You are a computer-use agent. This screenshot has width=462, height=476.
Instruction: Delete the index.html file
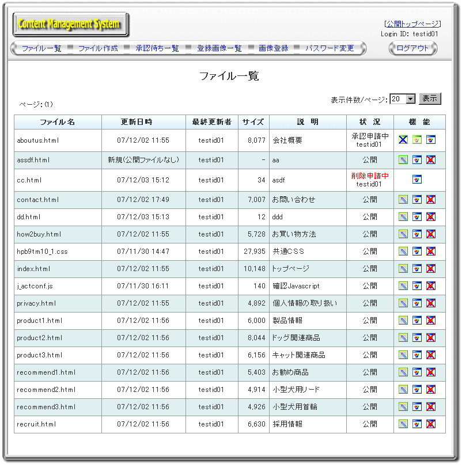click(431, 269)
